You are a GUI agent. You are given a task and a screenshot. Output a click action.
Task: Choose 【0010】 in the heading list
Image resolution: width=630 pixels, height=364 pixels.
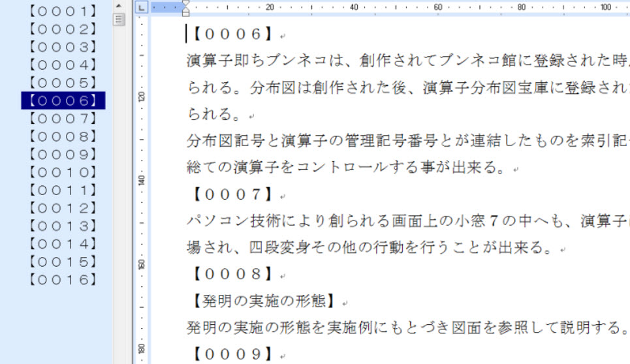pos(63,172)
